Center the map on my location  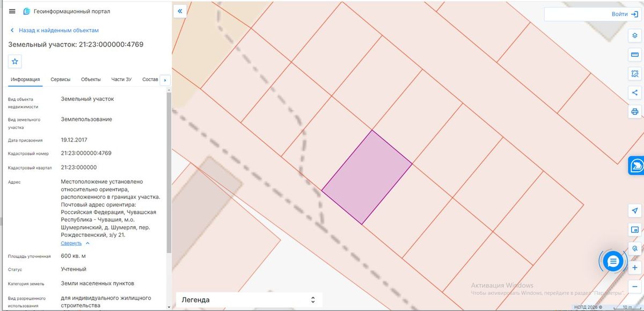[x=635, y=211]
